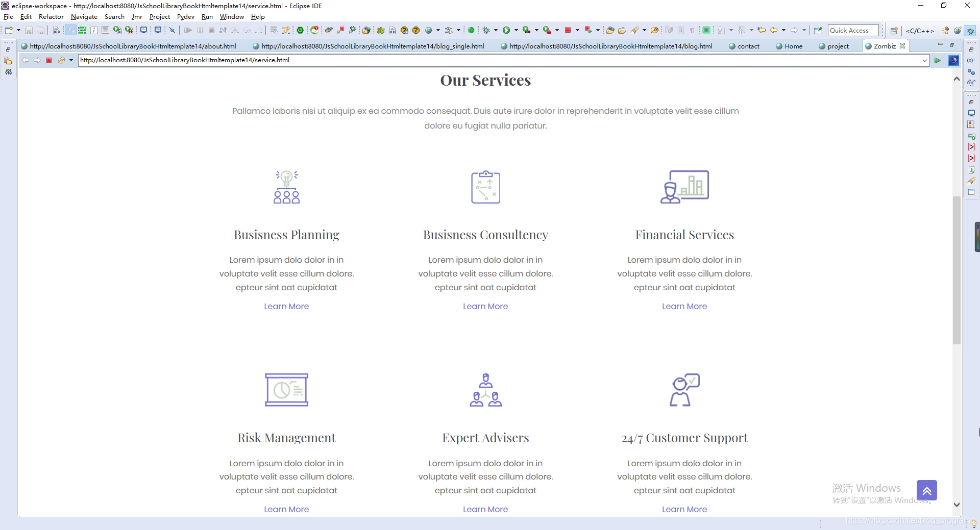
Task: Click the Open Type folder icon
Action: pos(610,30)
